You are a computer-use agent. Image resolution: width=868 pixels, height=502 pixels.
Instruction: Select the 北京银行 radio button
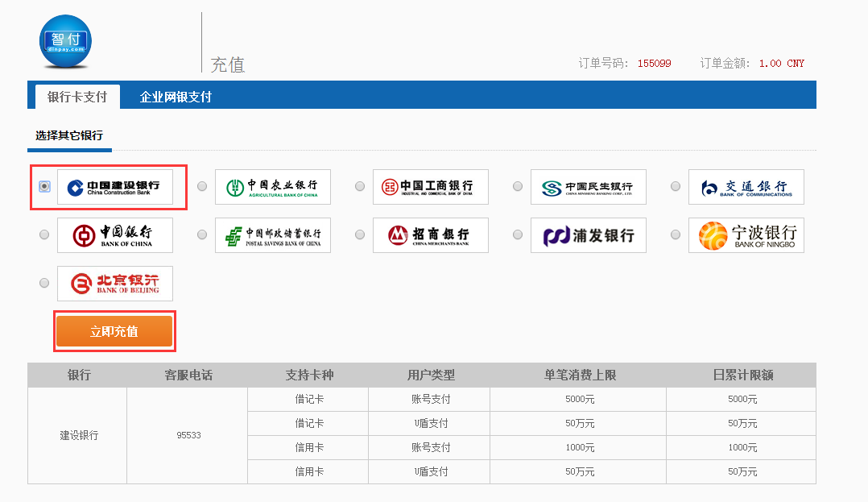[x=44, y=283]
